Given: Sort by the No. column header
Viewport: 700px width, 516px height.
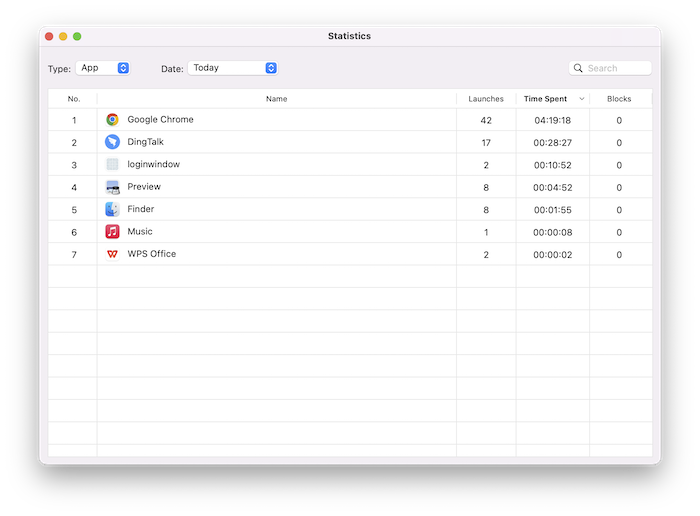Looking at the screenshot, I should 74,99.
